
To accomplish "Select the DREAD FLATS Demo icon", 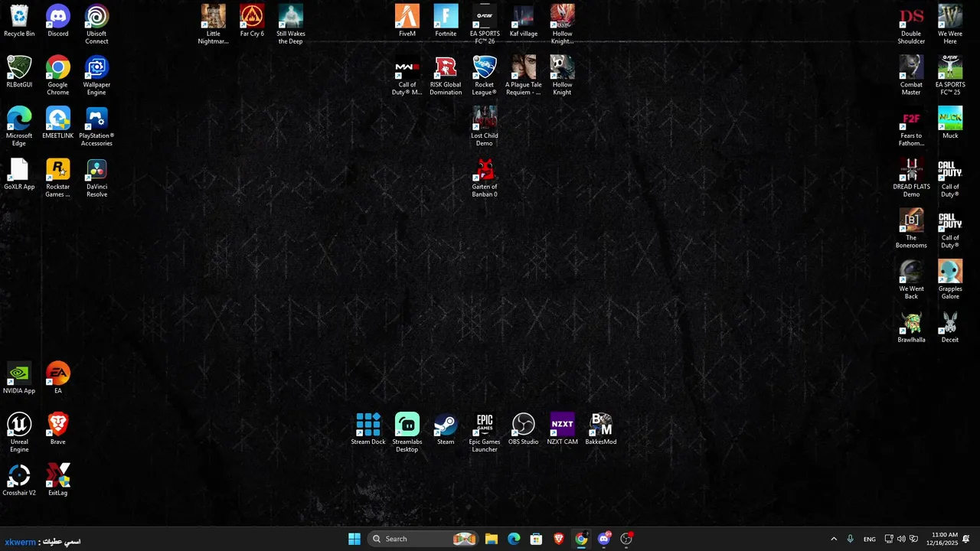I will (x=911, y=178).
